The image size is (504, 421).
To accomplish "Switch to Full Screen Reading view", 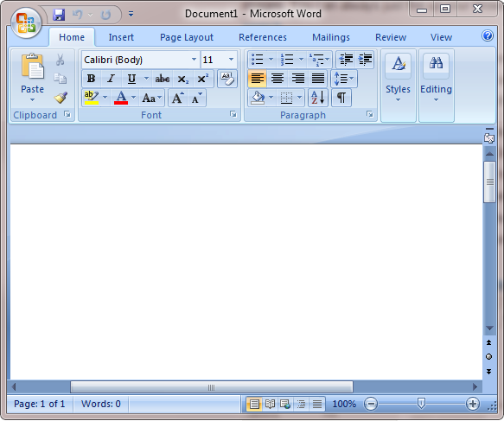I will point(270,404).
